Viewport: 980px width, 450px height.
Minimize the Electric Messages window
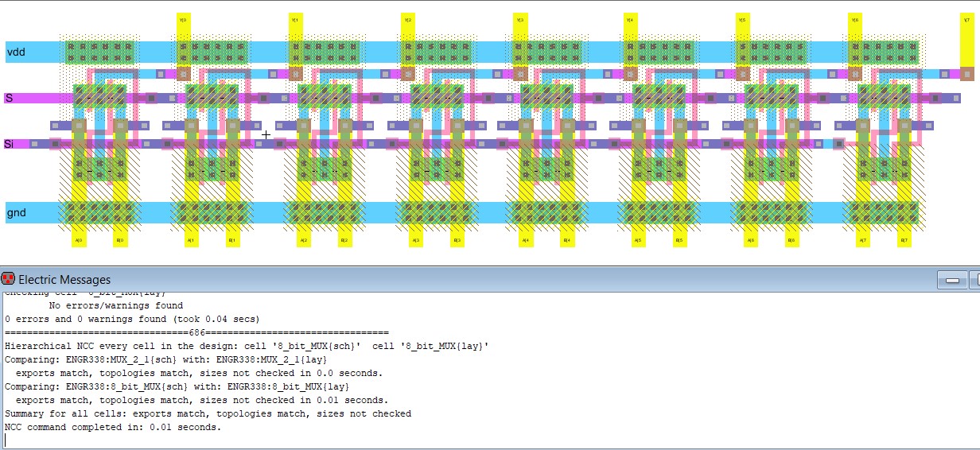click(x=950, y=280)
